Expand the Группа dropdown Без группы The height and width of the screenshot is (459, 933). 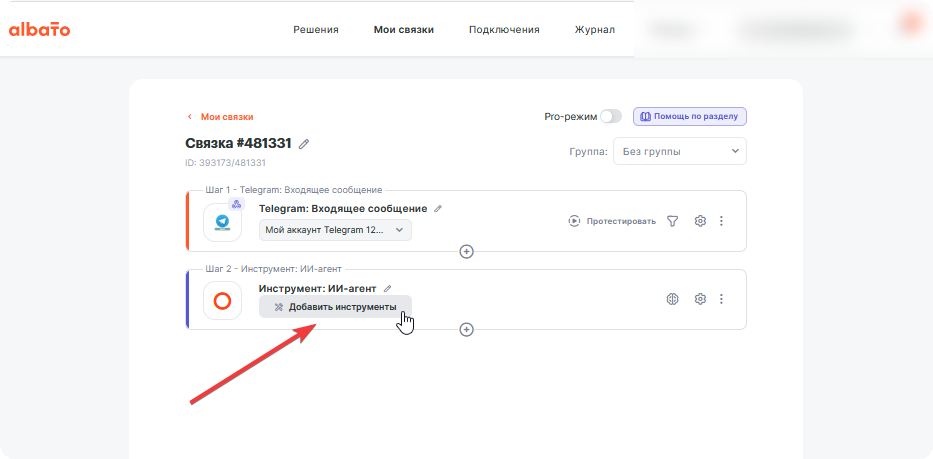(680, 151)
